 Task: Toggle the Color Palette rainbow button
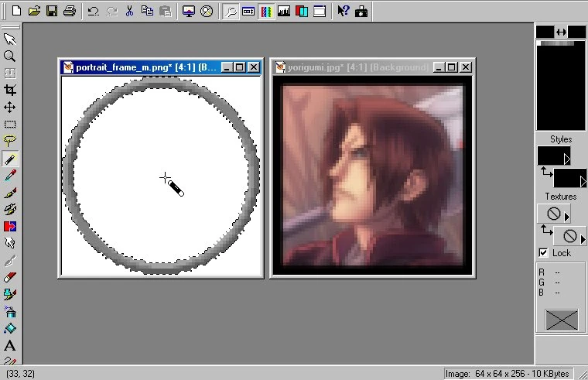(266, 12)
